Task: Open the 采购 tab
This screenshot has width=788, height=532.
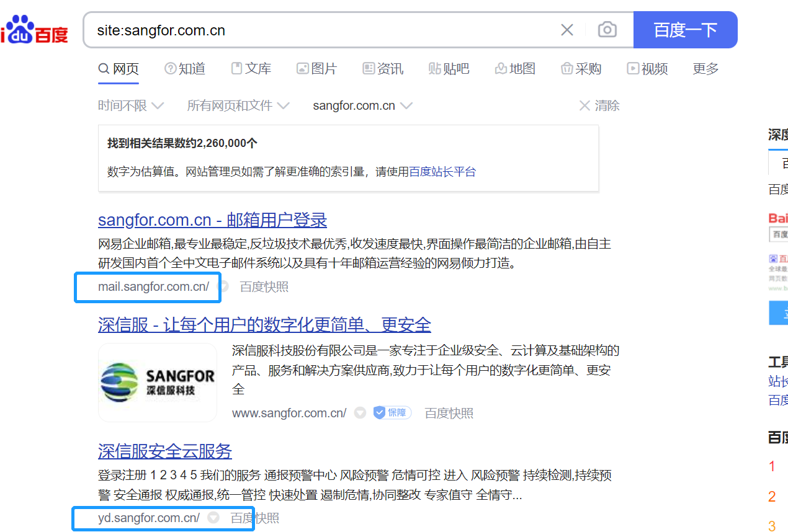Action: click(x=581, y=69)
